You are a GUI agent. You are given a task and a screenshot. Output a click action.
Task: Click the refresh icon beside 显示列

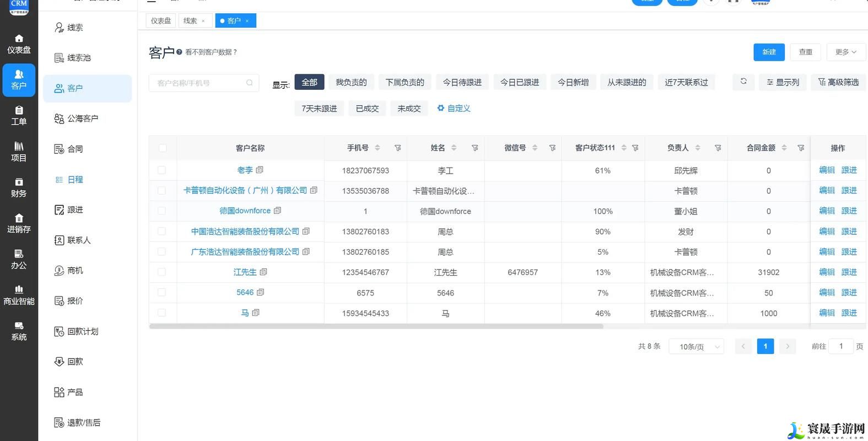click(x=743, y=82)
